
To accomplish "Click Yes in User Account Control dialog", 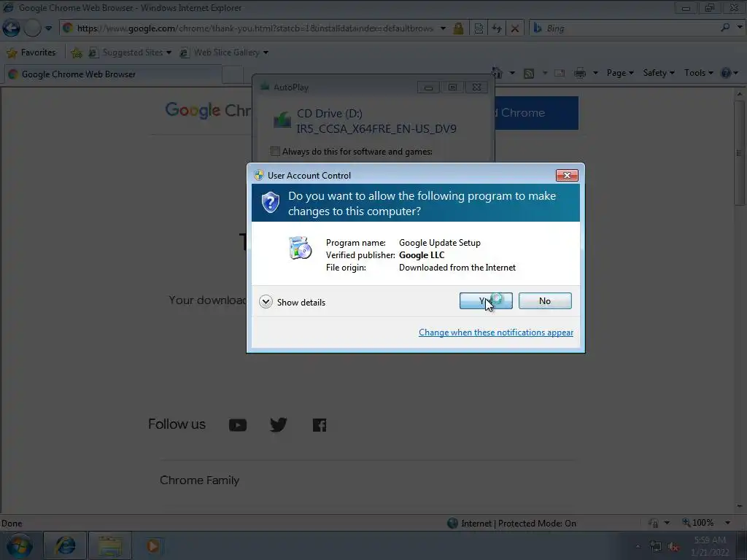I will [x=485, y=301].
